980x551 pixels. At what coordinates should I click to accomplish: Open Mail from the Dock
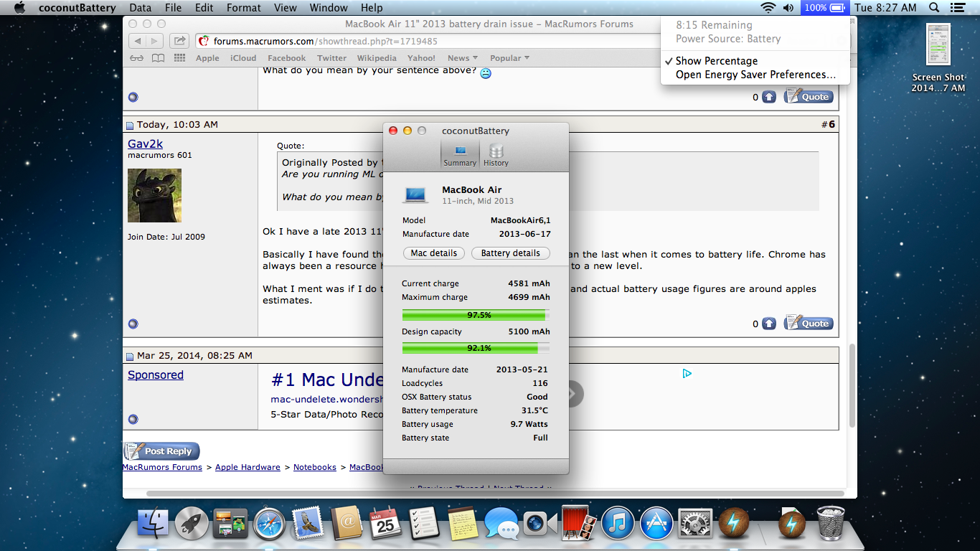(x=308, y=524)
